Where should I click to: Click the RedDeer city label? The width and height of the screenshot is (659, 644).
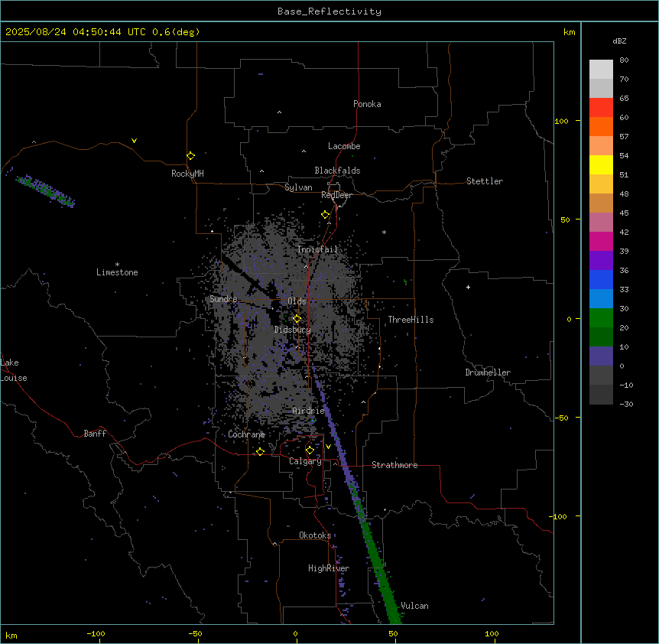click(x=336, y=195)
